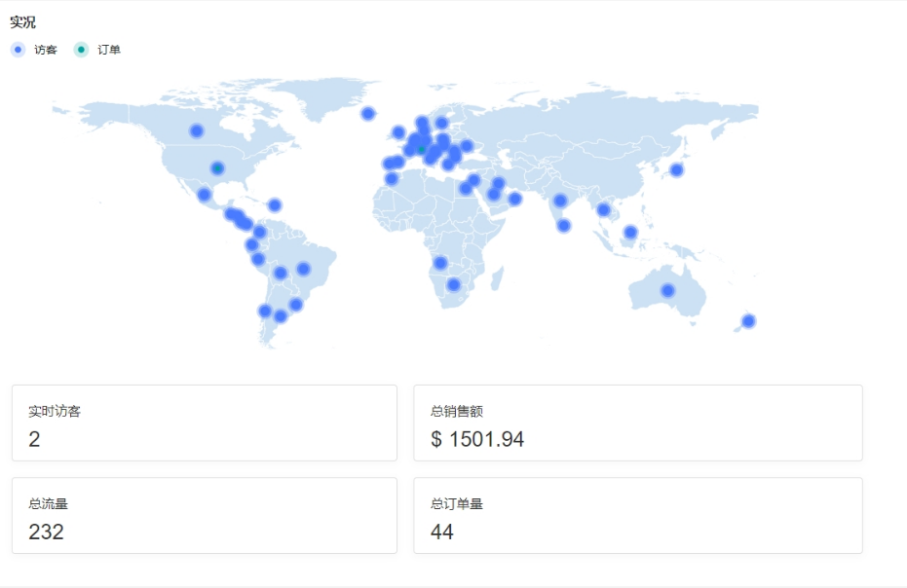Open the 实时访客 stat card
The height and width of the screenshot is (588, 907).
click(205, 423)
